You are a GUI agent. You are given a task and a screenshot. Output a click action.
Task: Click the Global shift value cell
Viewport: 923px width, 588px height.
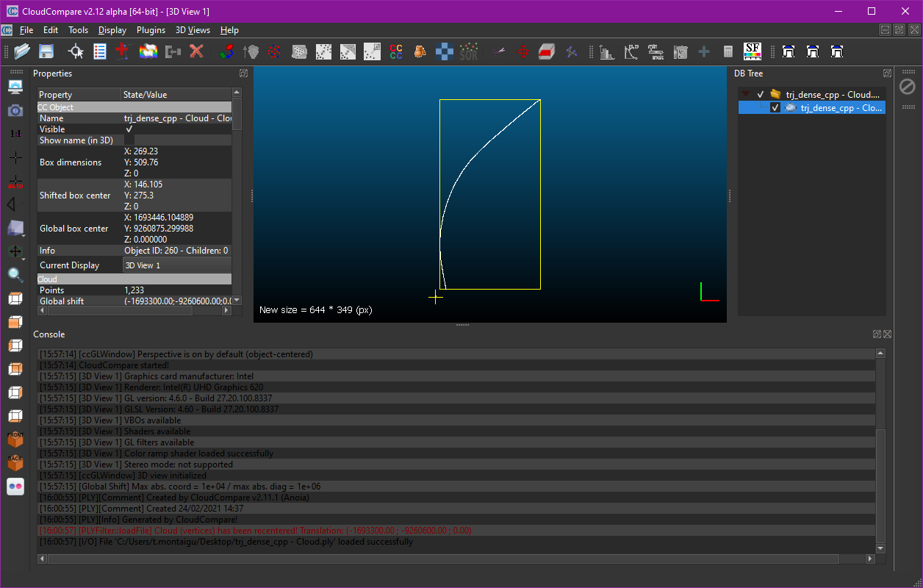pos(177,301)
